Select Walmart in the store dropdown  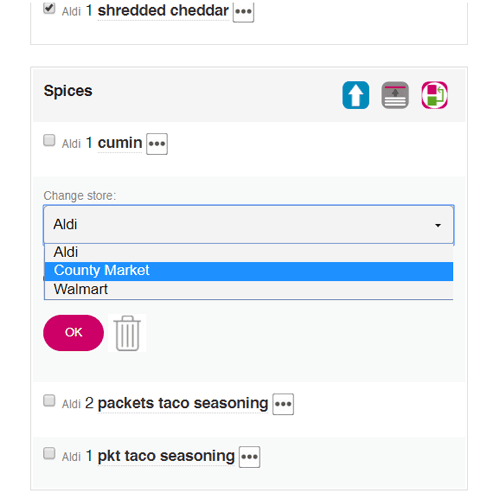pyautogui.click(x=249, y=289)
